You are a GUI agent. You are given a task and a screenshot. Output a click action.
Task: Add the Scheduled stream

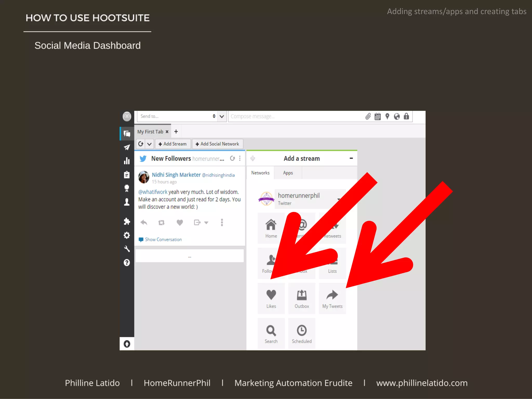pos(302,334)
